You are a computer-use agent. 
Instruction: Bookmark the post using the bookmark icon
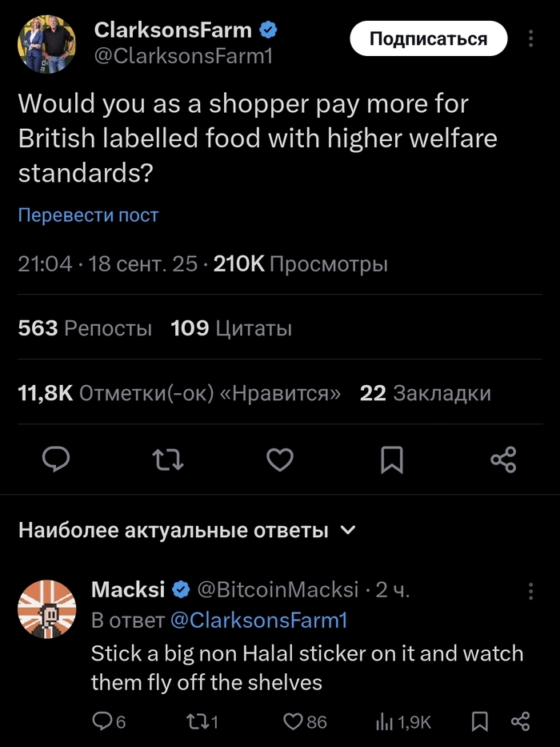pos(391,460)
